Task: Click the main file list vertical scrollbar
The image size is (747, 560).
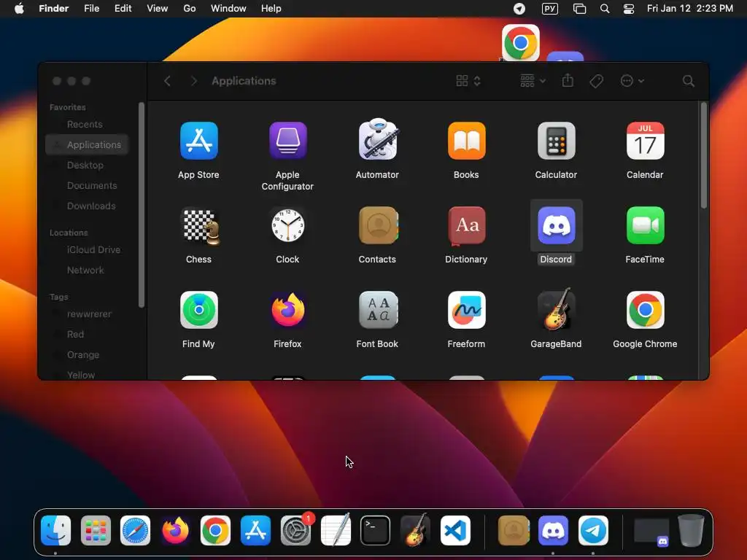Action: [703, 155]
